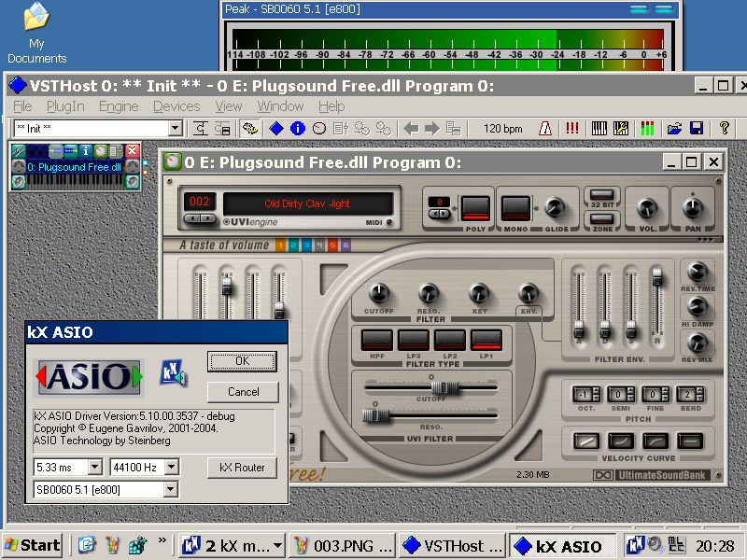Click the blue diamond plugin window icon in toolbar
This screenshot has width=747, height=560.
click(x=275, y=128)
